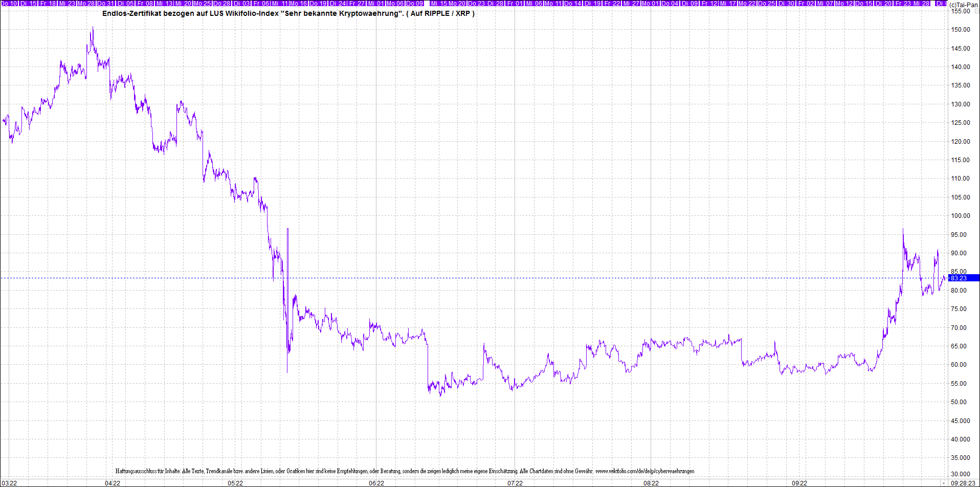Select the 'Fr 18' date in the top date bar
980x487 pixels.
point(48,3)
